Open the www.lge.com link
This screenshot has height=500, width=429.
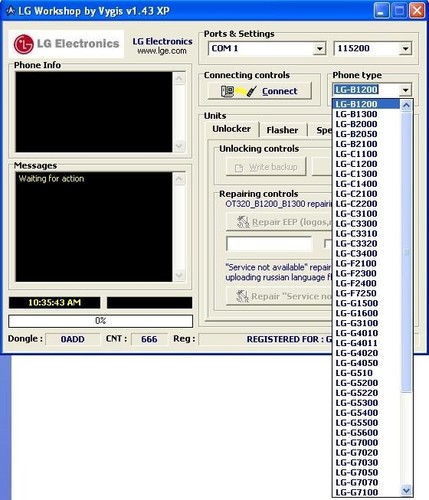162,51
